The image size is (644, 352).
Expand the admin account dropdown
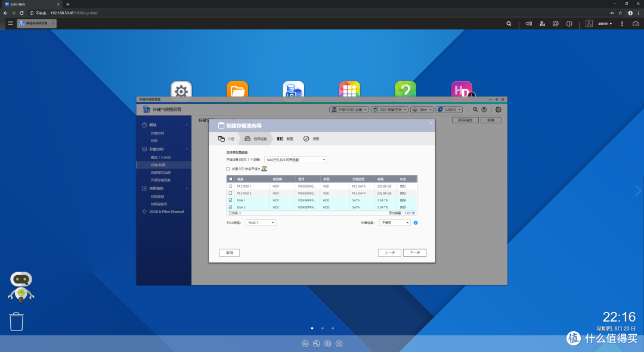coord(605,24)
